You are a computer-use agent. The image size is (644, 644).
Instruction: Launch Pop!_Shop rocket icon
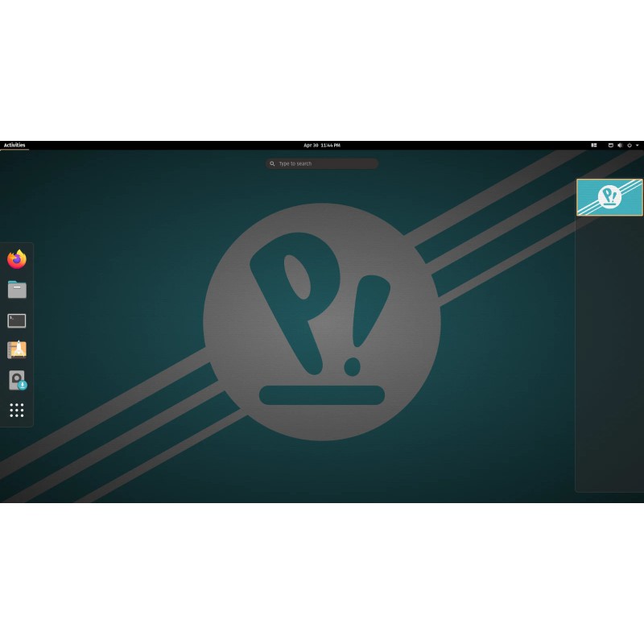(17, 349)
